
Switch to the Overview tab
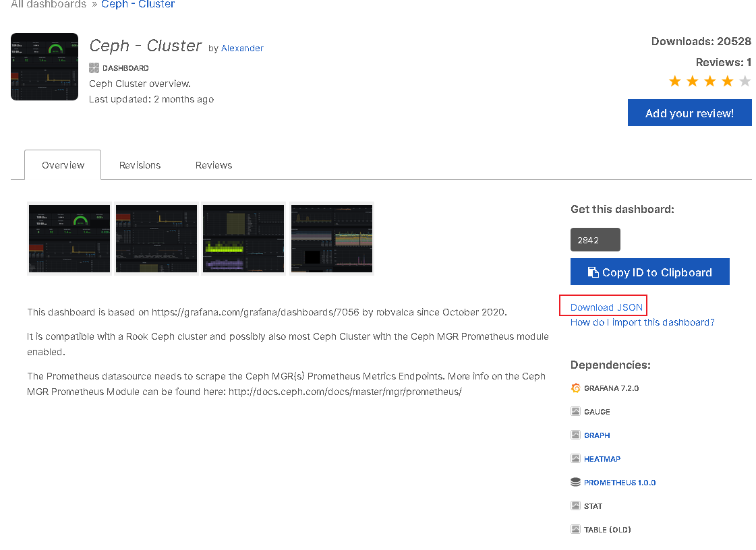[x=63, y=165]
